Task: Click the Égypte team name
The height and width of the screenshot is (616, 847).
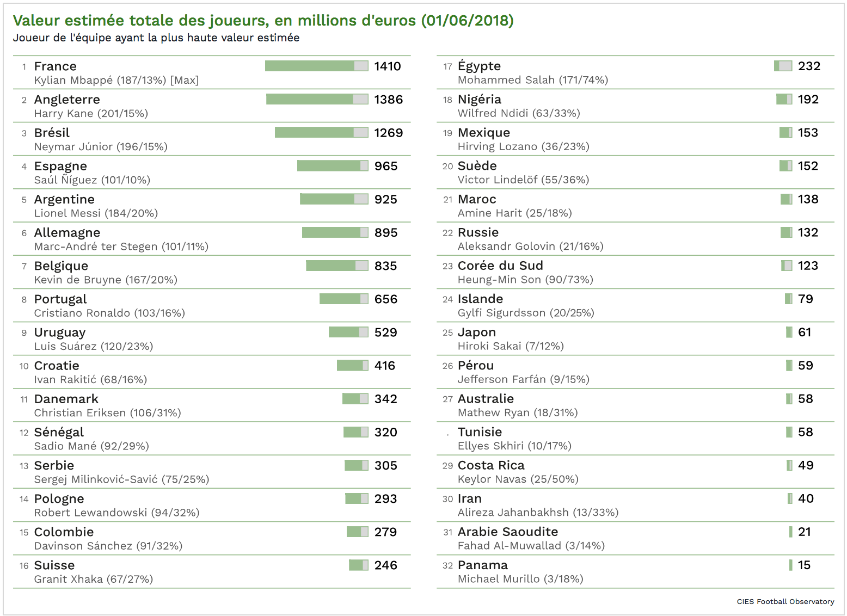Action: 479,66
